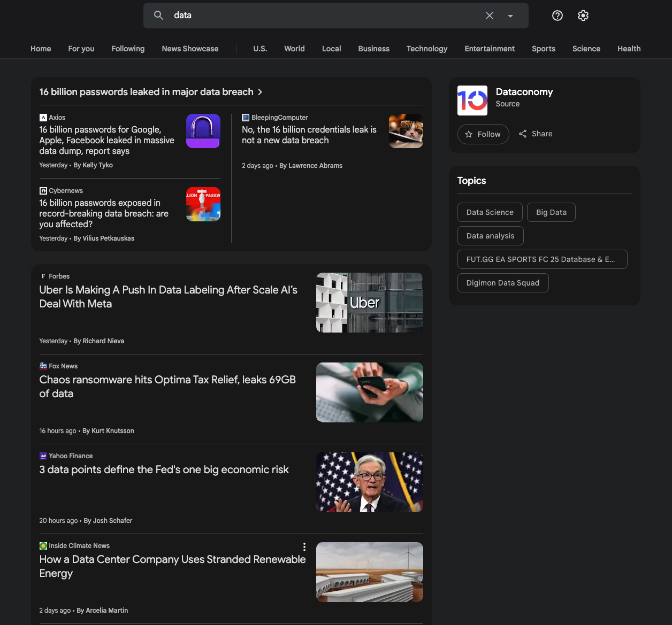Open the Help icon
672x625 pixels.
557,16
